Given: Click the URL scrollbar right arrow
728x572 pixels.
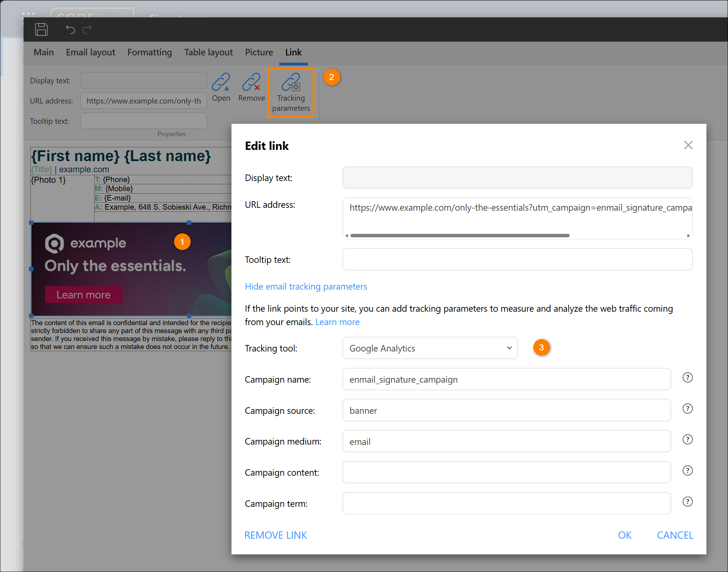Looking at the screenshot, I should tap(689, 236).
